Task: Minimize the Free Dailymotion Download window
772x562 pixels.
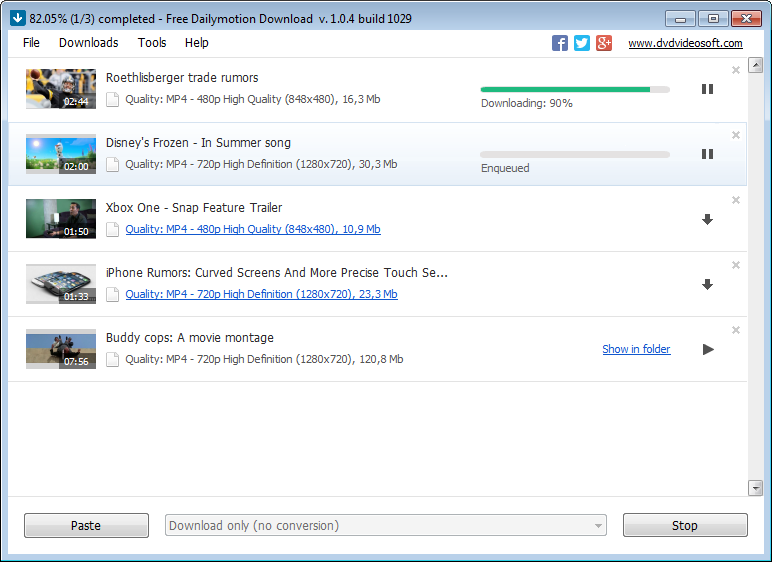Action: 680,19
